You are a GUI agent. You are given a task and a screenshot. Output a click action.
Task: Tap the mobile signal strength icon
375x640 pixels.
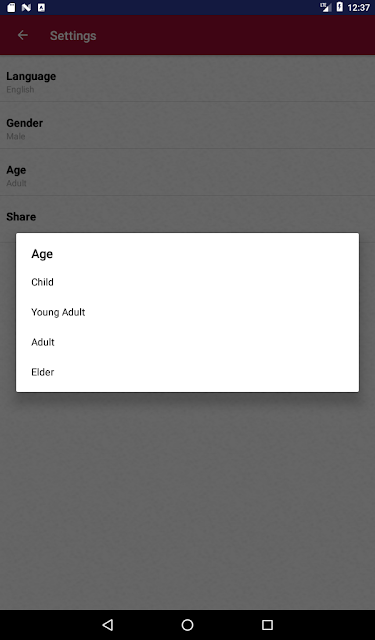[325, 7]
